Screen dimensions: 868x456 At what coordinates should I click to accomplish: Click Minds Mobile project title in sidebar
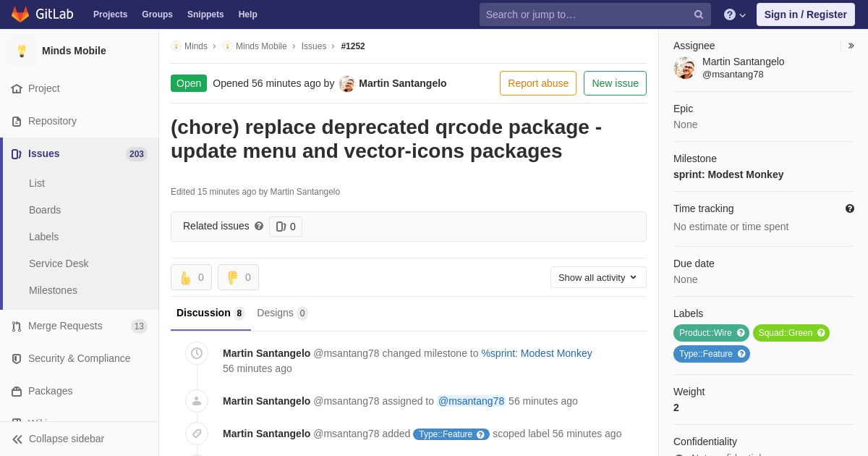[74, 51]
